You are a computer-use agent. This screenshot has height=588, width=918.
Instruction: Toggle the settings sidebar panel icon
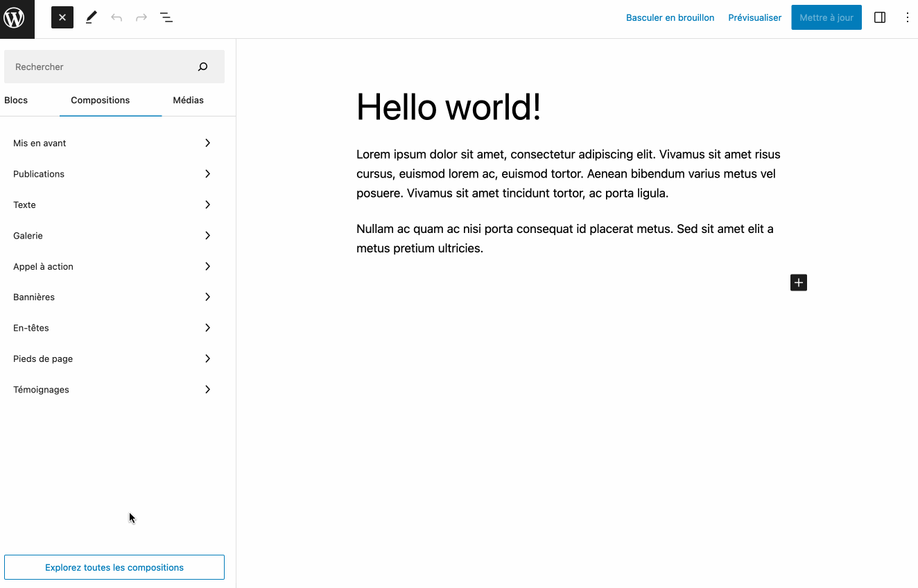click(880, 18)
